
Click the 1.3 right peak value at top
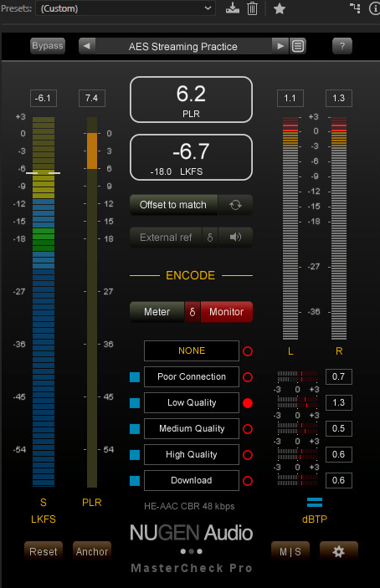339,98
